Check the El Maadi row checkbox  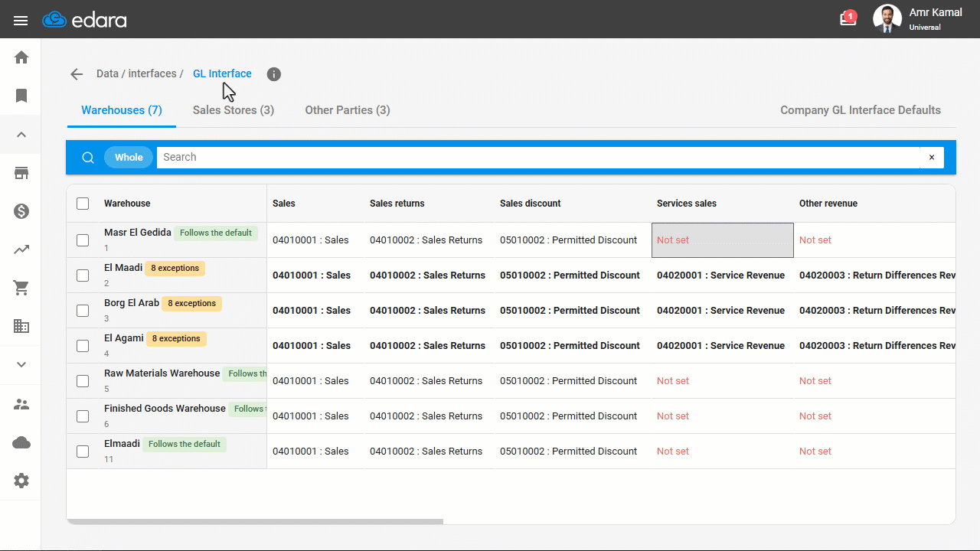pyautogui.click(x=83, y=275)
